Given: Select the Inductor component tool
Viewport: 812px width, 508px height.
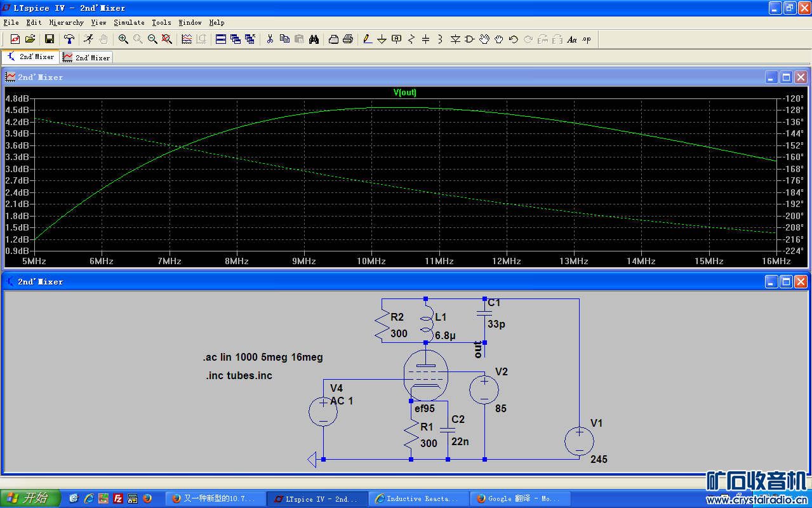Looking at the screenshot, I should point(440,39).
